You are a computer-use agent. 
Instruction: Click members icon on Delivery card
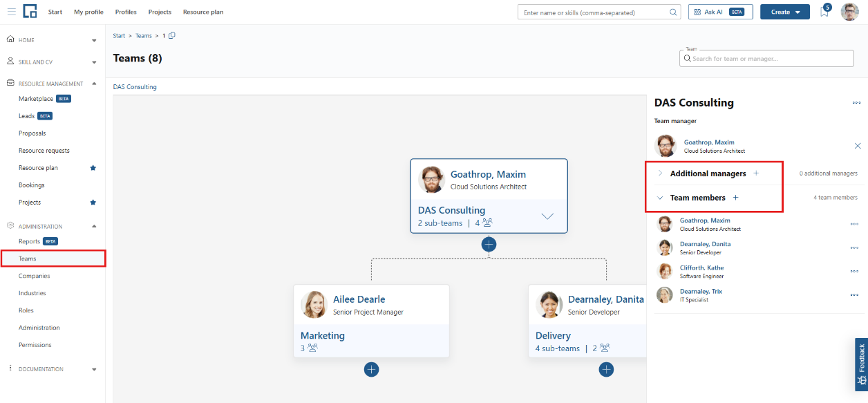coord(605,348)
